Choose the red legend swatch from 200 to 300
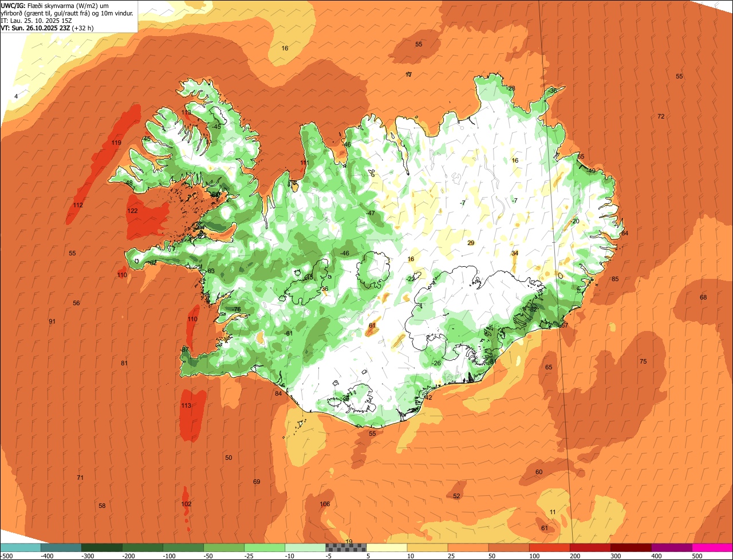The width and height of the screenshot is (733, 560). (x=590, y=547)
